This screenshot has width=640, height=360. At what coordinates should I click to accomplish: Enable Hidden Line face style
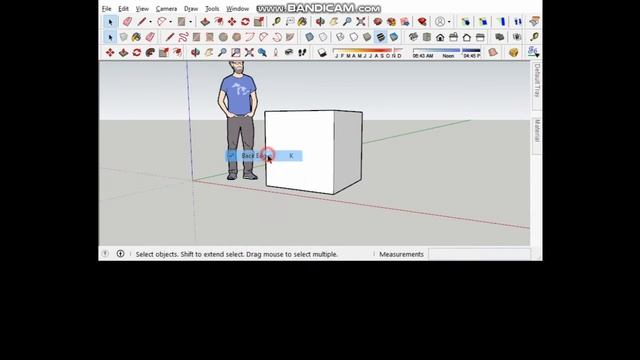pos(353,37)
